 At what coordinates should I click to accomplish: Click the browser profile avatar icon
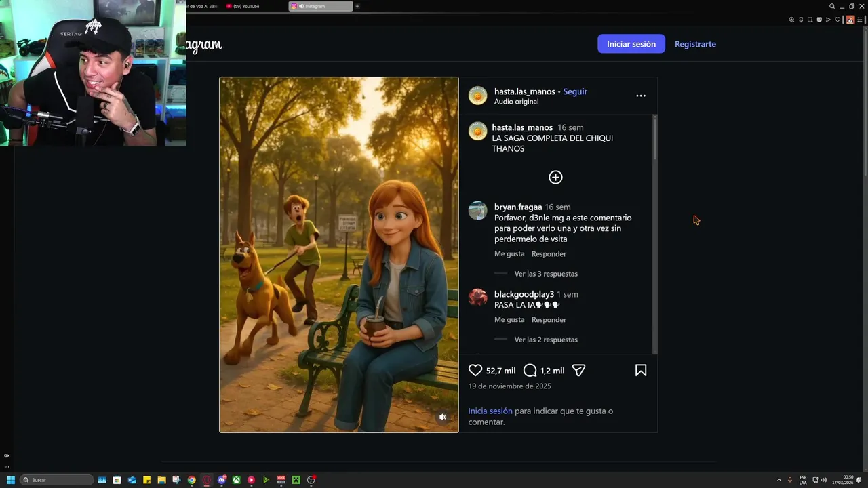click(850, 20)
